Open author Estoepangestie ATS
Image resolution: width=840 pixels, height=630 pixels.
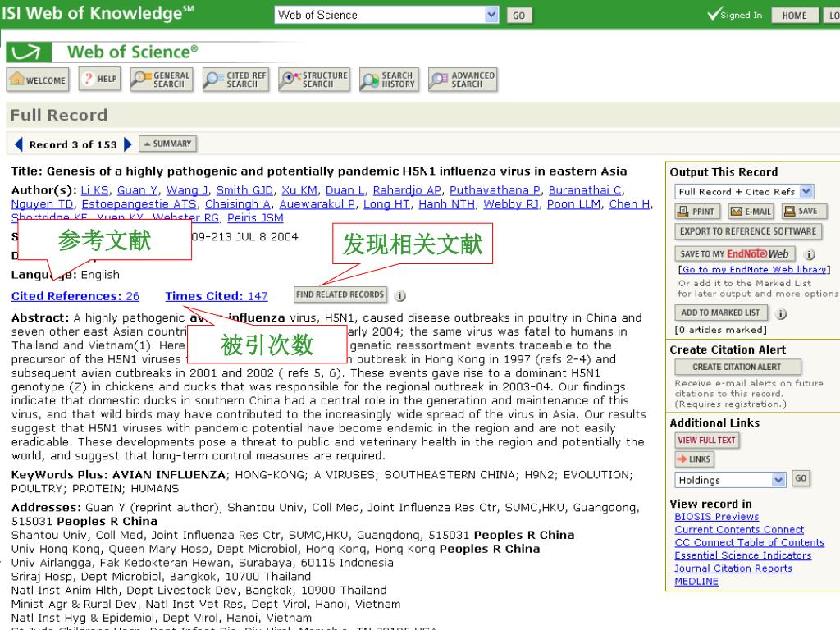click(x=139, y=204)
